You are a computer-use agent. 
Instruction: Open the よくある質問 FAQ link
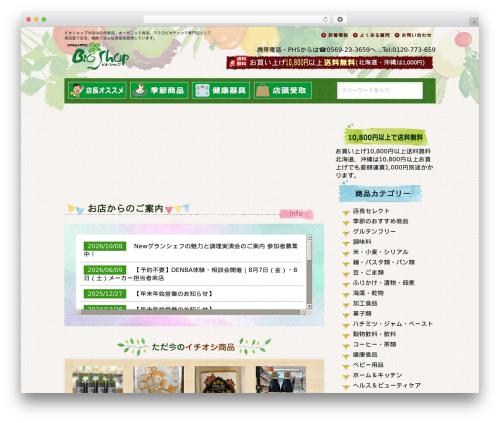[x=371, y=35]
